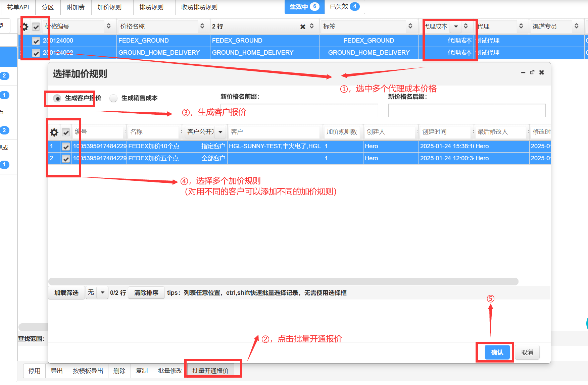Select 生成销售成本 radio option
This screenshot has width=588, height=385.
point(113,98)
